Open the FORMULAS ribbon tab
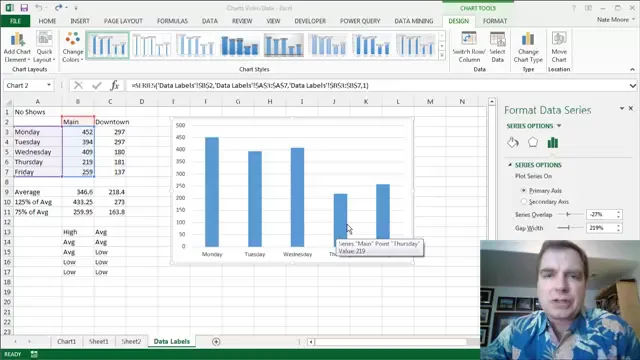This screenshot has height=360, width=640. click(x=172, y=21)
